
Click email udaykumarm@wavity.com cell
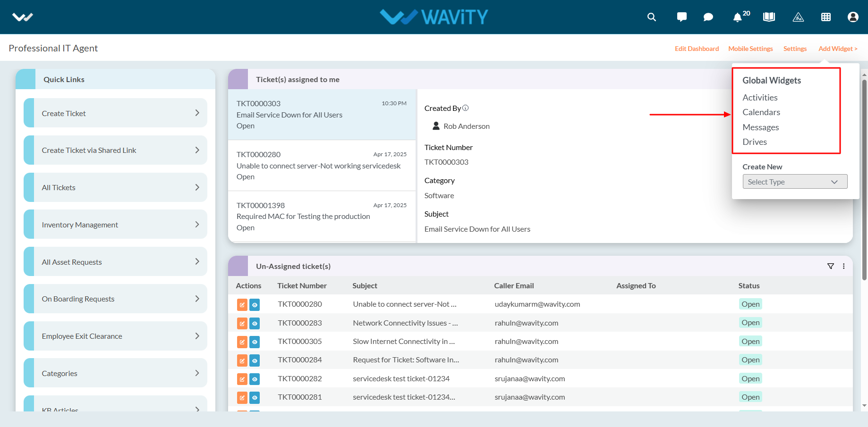(x=537, y=304)
